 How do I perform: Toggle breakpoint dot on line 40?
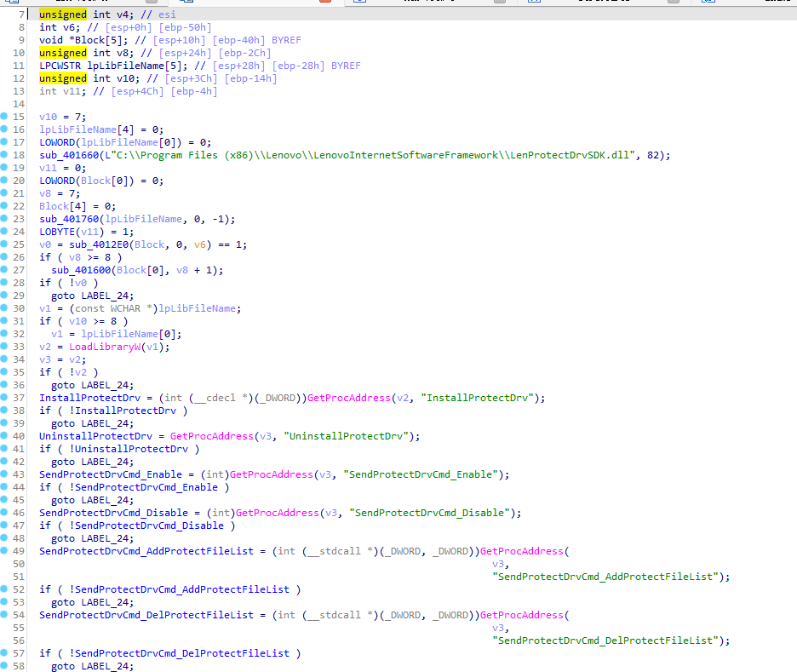[x=4, y=435]
